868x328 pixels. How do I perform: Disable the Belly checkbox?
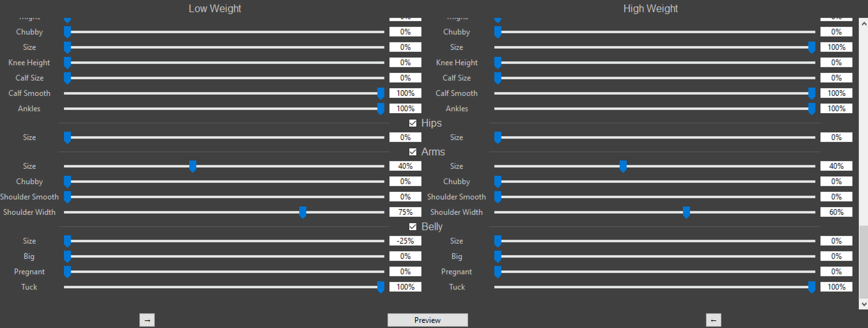click(x=413, y=227)
